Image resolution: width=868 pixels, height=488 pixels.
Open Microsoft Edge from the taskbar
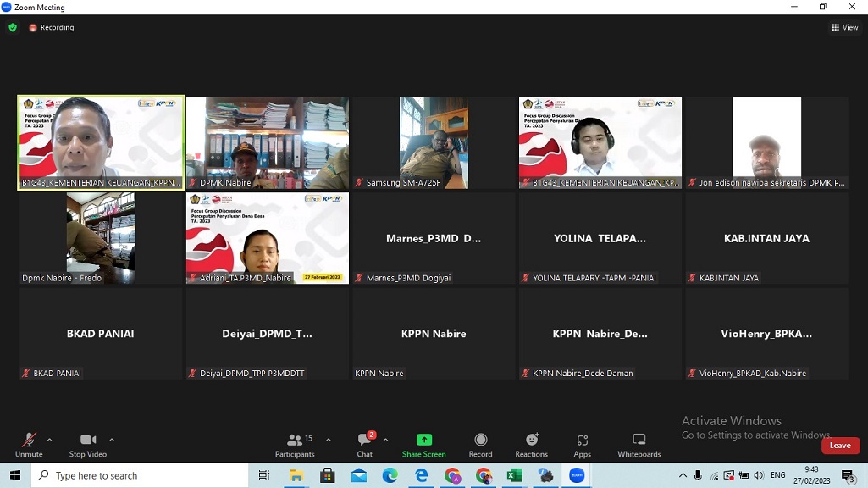point(390,475)
